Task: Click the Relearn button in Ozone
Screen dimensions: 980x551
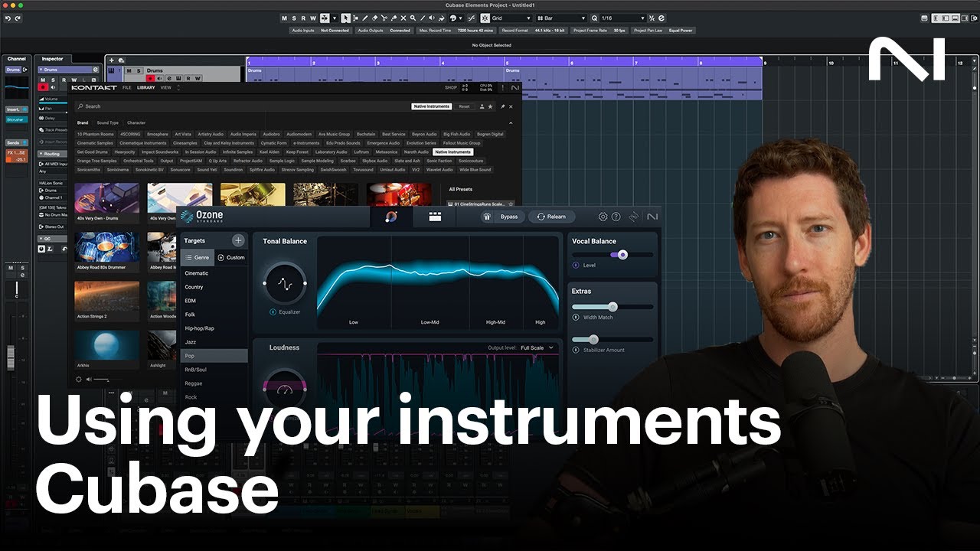Action: point(551,217)
